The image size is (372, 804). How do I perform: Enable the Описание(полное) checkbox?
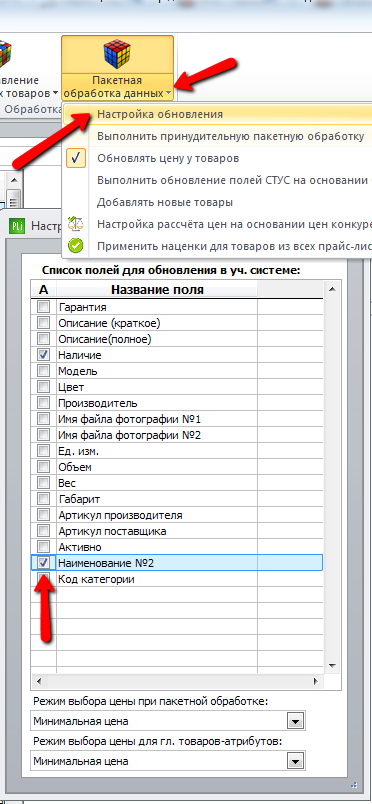pos(44,339)
